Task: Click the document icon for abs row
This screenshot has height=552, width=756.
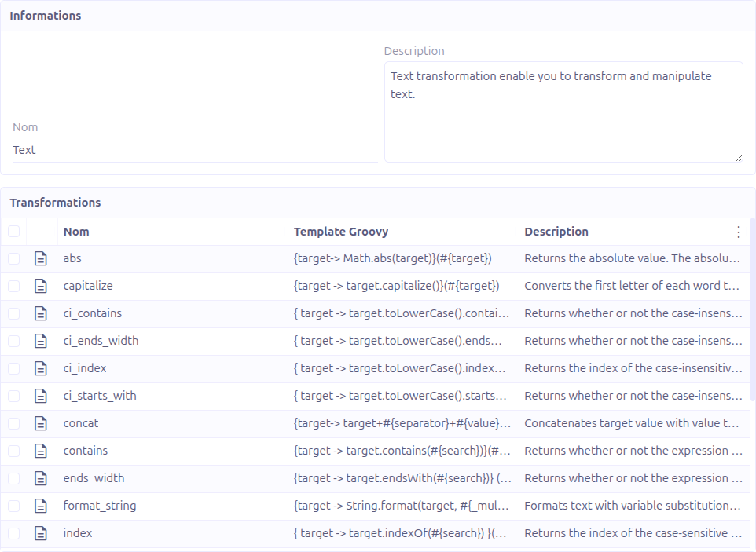Action: click(x=41, y=258)
